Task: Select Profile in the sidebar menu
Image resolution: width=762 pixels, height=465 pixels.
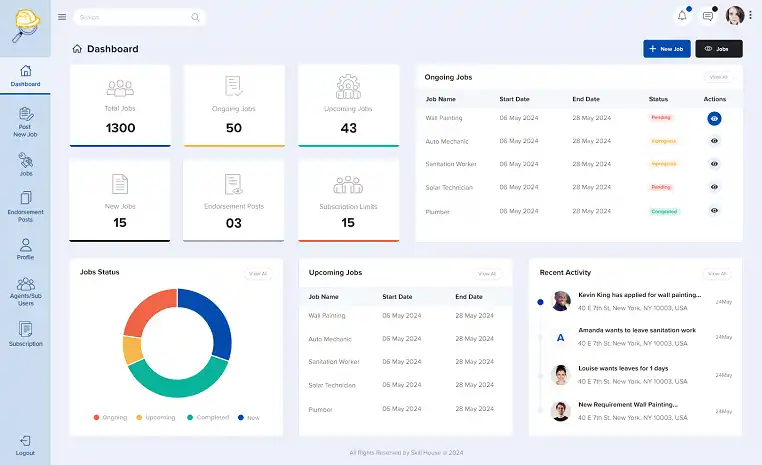Action: [25, 249]
